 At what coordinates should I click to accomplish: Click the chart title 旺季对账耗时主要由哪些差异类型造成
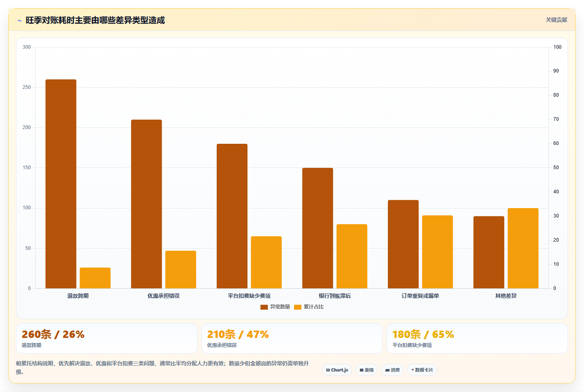[95, 20]
